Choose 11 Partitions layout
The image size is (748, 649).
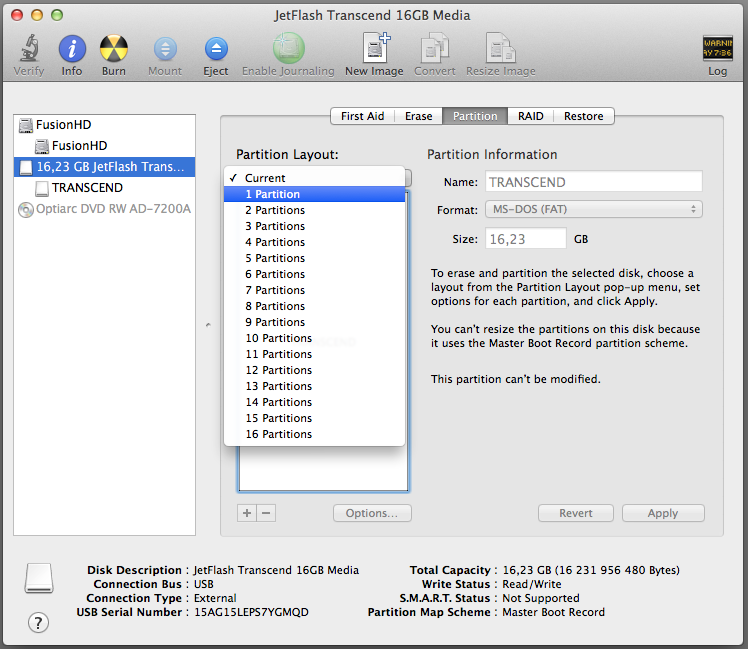click(x=314, y=354)
